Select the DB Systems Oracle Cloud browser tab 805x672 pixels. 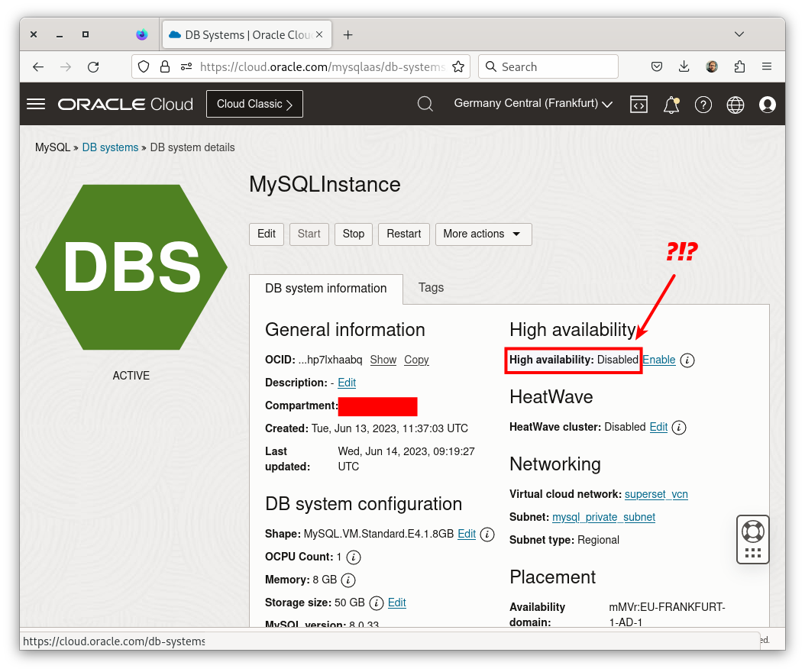click(247, 35)
